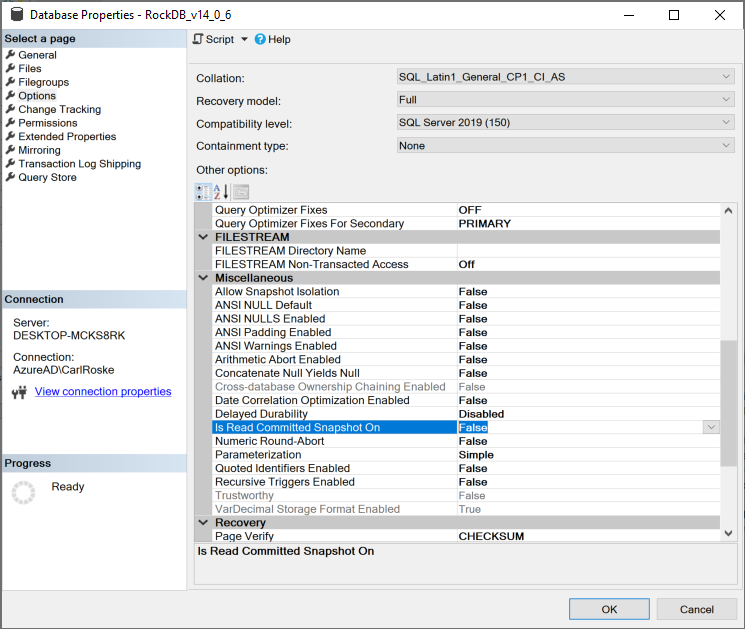Select the Recursive Triggers Enabled row
745x629 pixels.
click(x=466, y=482)
